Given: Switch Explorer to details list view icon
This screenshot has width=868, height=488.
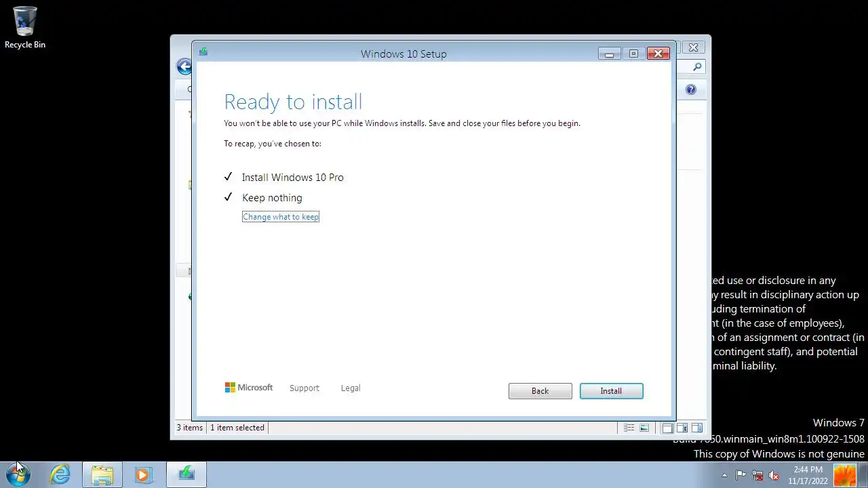Looking at the screenshot, I should (x=629, y=428).
